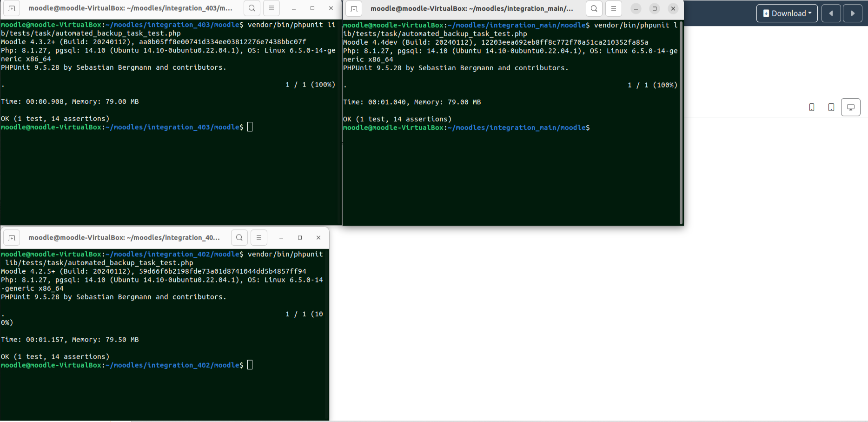868x422 pixels.
Task: Go to next attachment arrow
Action: (x=853, y=13)
